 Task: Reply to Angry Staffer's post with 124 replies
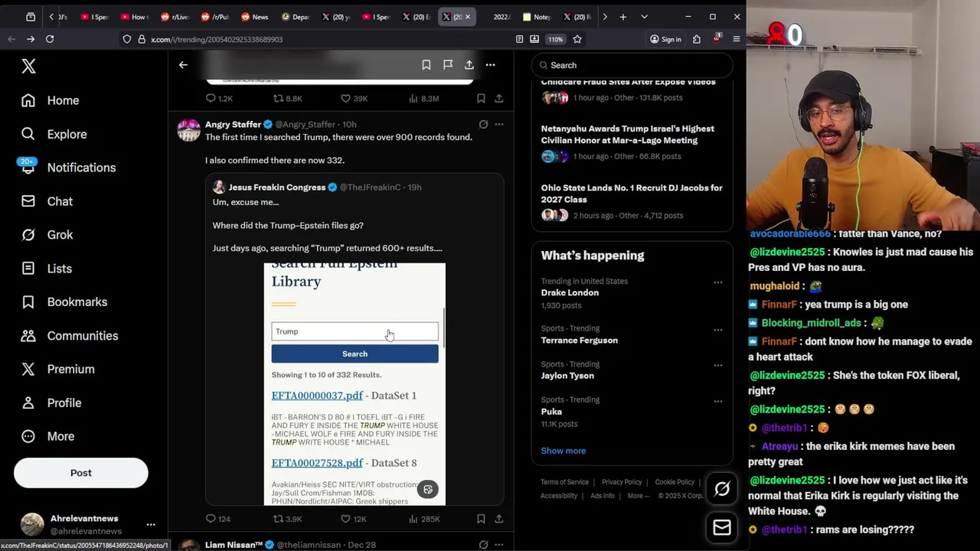click(217, 519)
